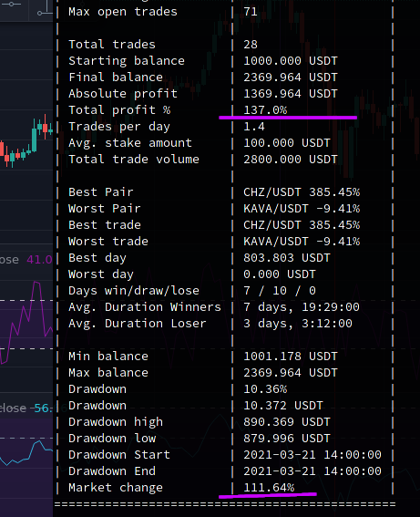Screen dimensions: 420x517
Task: Click the Market change value 111.64%
Action: pos(269,488)
